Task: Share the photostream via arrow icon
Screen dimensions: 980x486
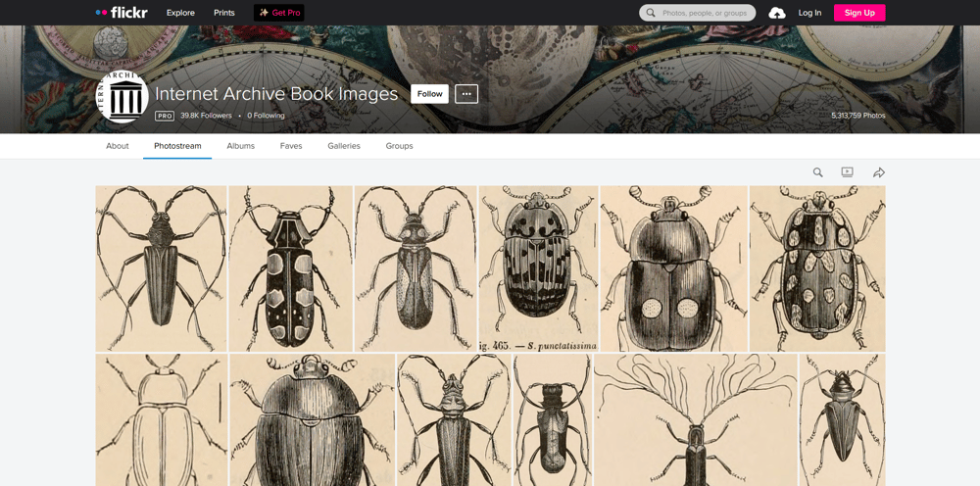Action: point(879,172)
